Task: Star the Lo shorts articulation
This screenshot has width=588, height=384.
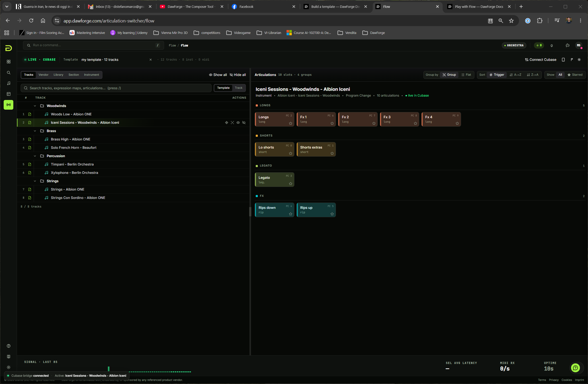Action: (x=290, y=153)
